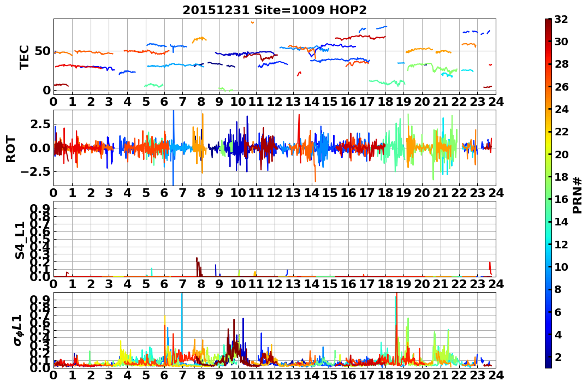Image resolution: width=588 pixels, height=387 pixels.
Task: Click the ROT panel y-tick label 2.5
Action: coord(41,124)
